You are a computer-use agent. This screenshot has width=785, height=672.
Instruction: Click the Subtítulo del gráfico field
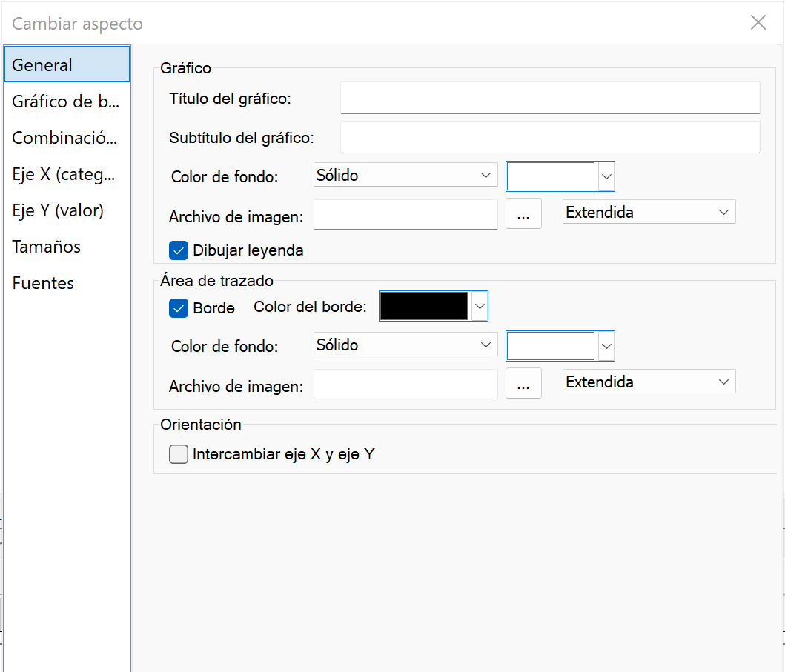point(550,137)
